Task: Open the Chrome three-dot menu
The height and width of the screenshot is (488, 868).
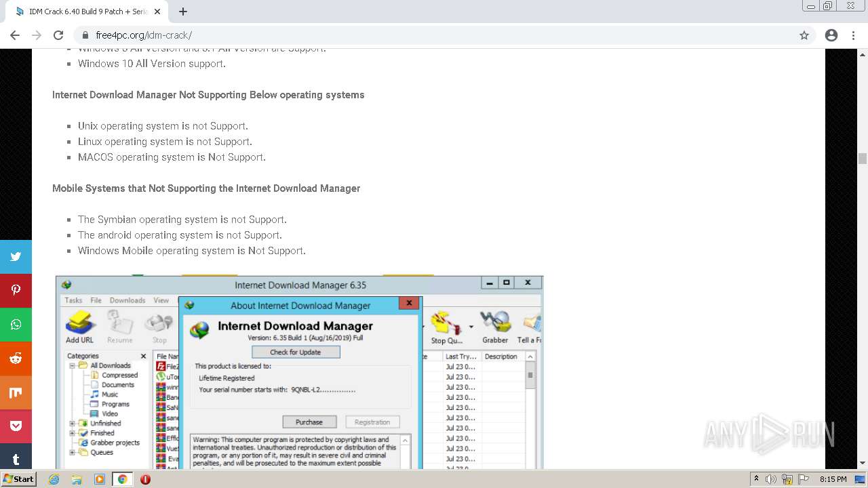Action: pyautogui.click(x=853, y=35)
